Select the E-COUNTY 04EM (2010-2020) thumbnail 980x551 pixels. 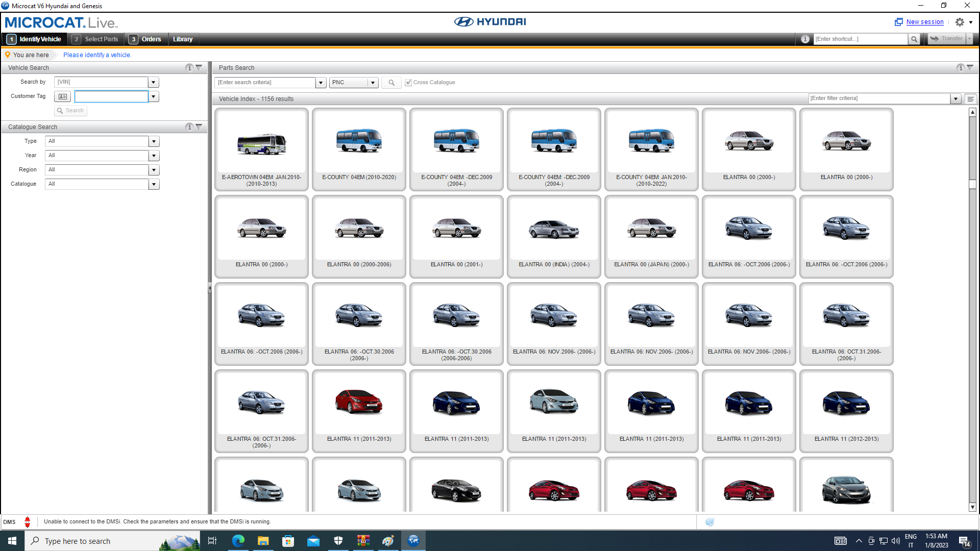(x=359, y=149)
